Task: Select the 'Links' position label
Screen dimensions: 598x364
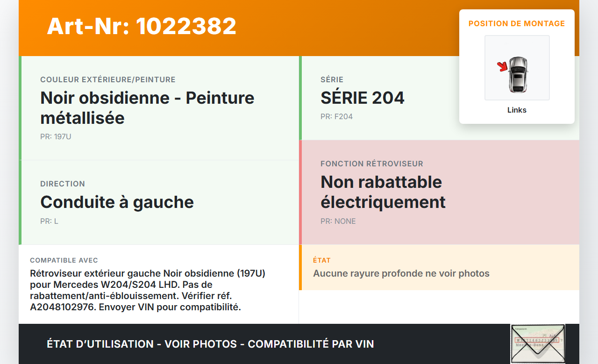Action: pos(517,110)
